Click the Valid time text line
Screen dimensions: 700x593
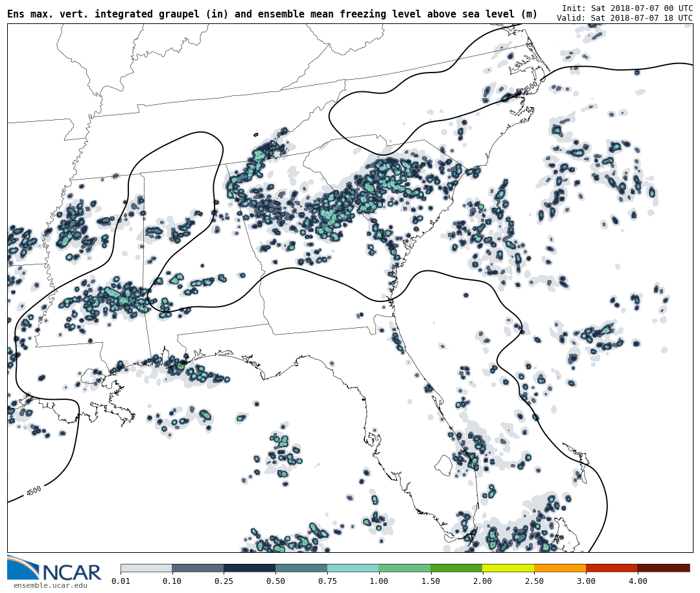(x=624, y=18)
